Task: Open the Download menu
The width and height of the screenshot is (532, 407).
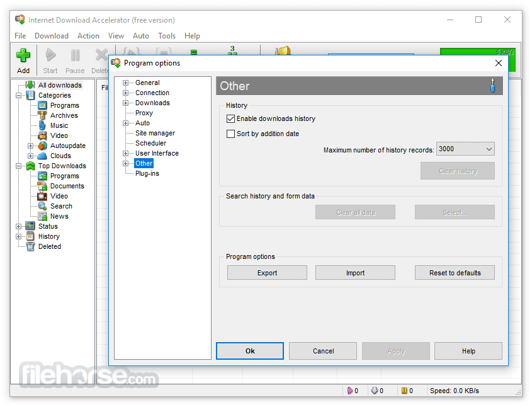Action: [51, 36]
